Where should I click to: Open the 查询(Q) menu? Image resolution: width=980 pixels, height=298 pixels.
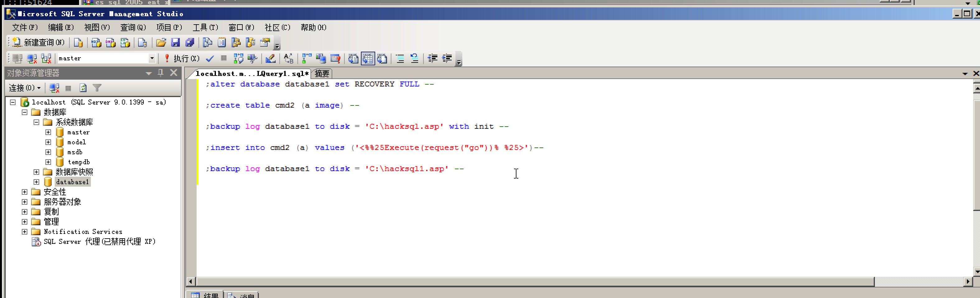(133, 27)
